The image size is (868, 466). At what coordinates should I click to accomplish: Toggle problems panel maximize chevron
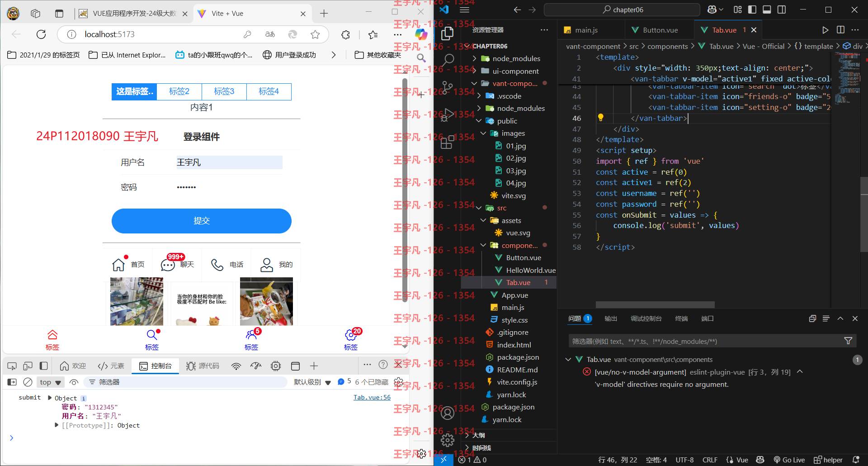click(840, 319)
